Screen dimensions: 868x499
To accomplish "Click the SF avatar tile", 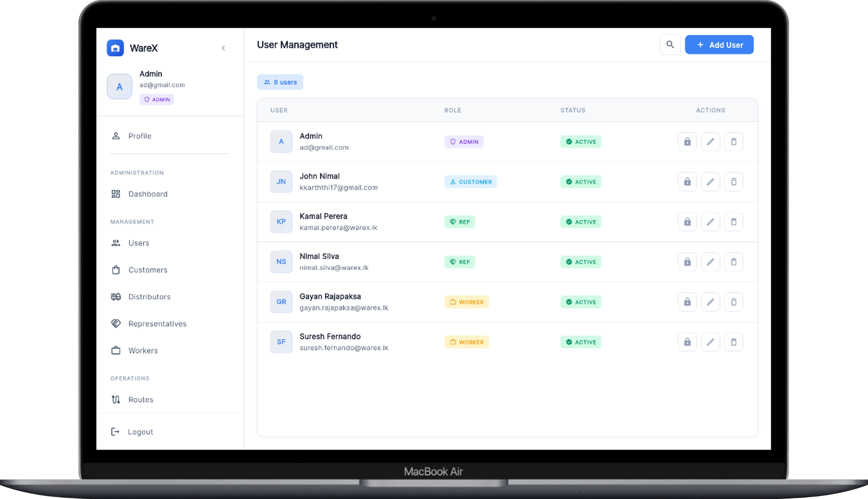I will [281, 342].
